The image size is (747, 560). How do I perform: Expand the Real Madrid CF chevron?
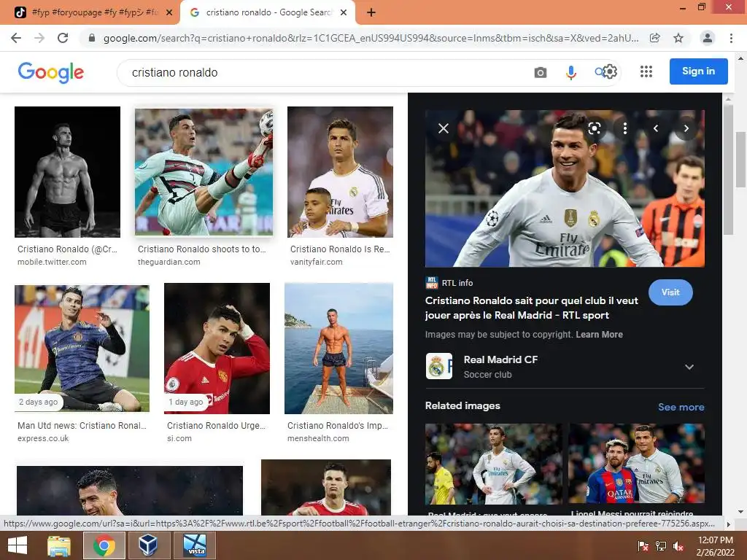coord(689,367)
